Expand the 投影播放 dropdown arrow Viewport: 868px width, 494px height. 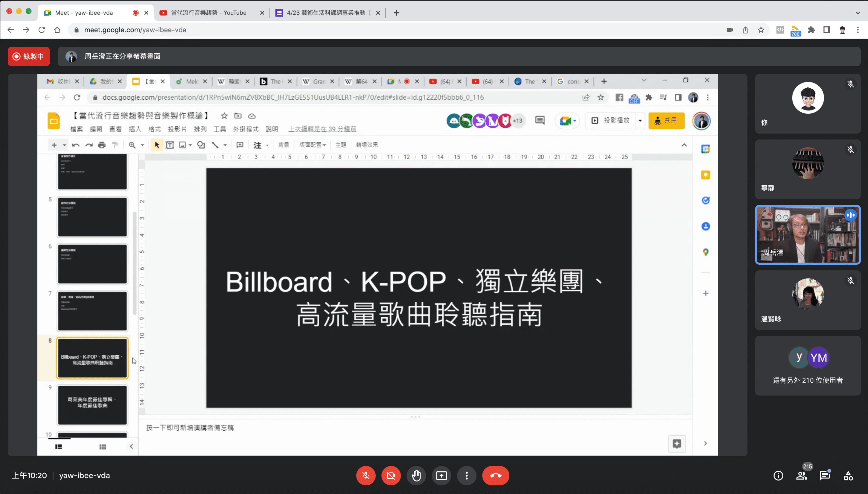(640, 120)
